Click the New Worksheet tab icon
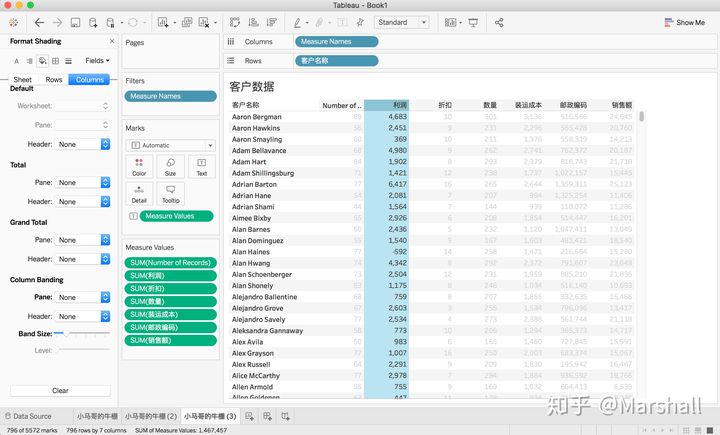This screenshot has height=435, width=720. tap(249, 416)
